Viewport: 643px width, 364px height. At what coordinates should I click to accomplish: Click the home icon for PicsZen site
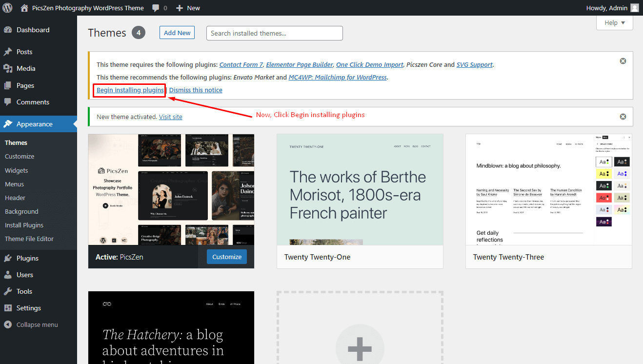(x=24, y=8)
